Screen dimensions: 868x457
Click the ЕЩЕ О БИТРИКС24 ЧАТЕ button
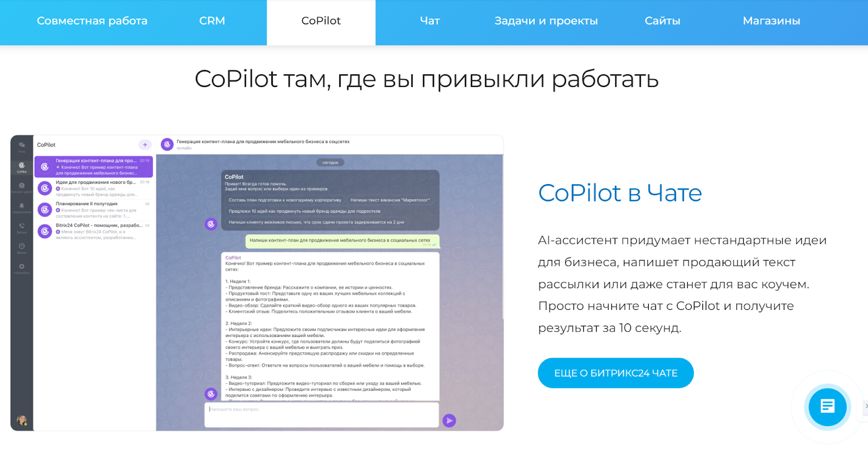[616, 373]
